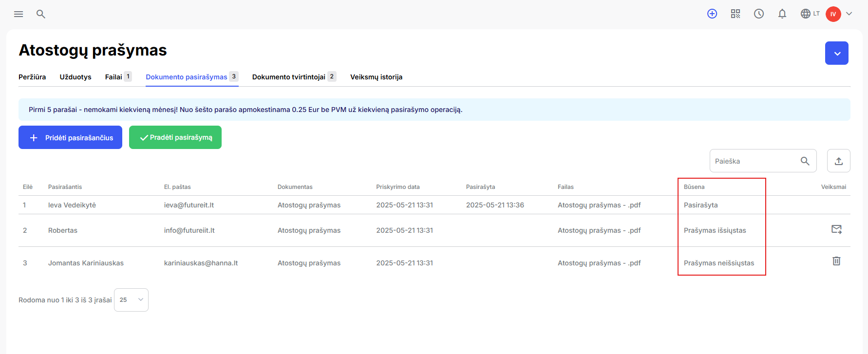Viewport: 868px width, 354px height.
Task: Open the QR code scanner icon
Action: pyautogui.click(x=736, y=14)
